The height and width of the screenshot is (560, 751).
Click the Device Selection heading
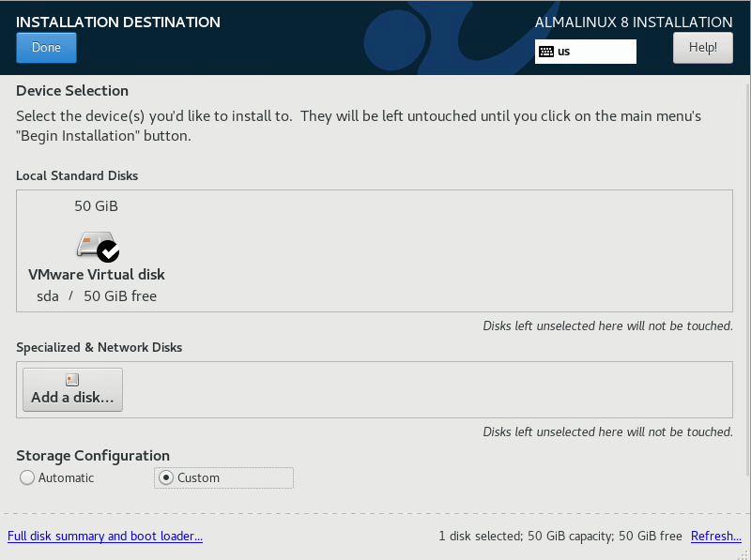(x=72, y=90)
